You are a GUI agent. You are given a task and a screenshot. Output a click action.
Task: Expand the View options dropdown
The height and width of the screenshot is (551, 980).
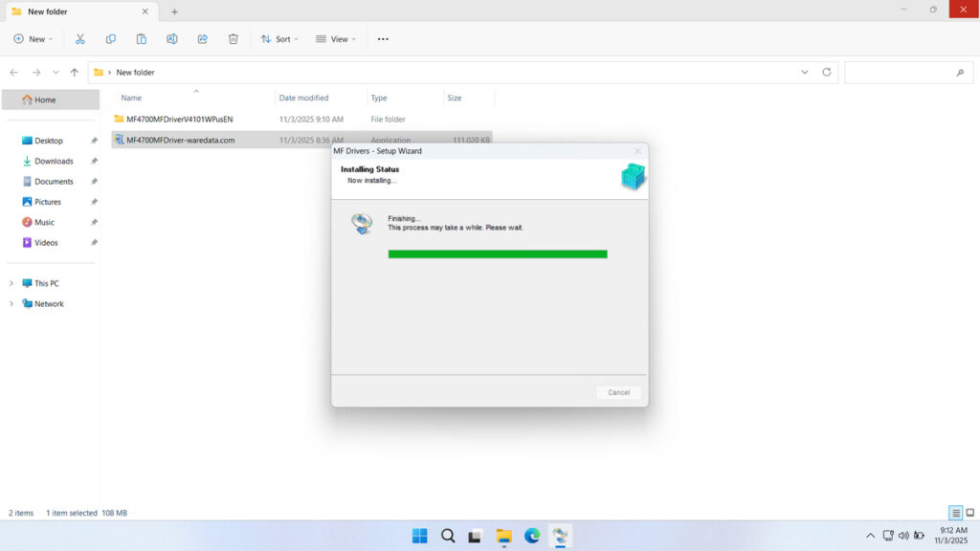coord(337,38)
